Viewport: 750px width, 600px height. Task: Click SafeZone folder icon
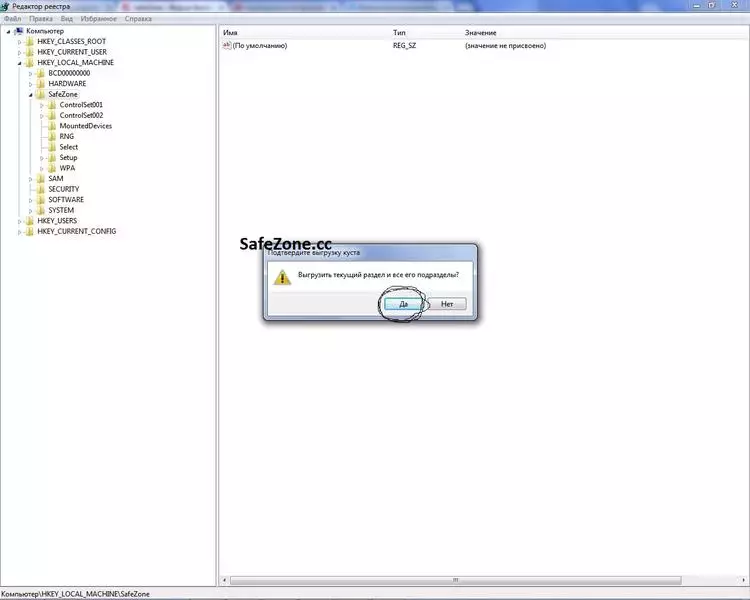point(41,94)
